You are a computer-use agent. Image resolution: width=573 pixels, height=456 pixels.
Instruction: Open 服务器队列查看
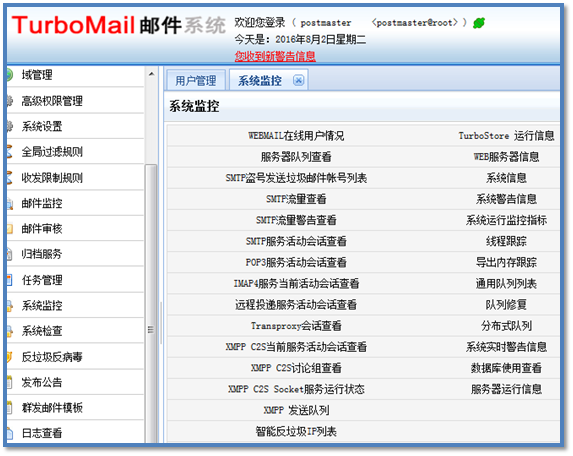coord(296,157)
